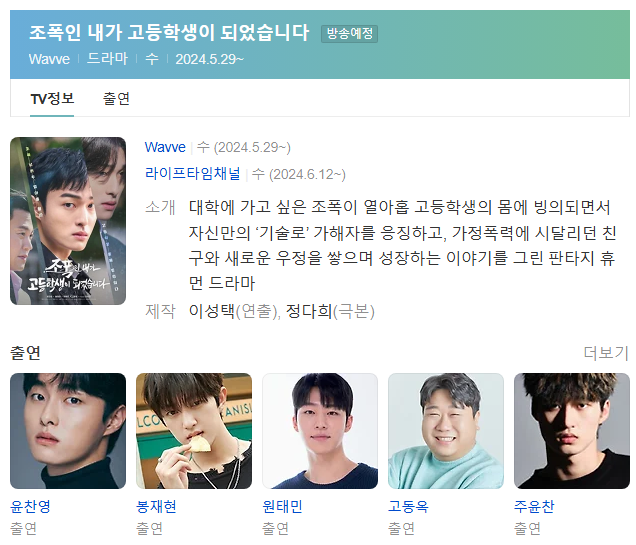Click 주윤찬 profile photo
The image size is (636, 545).
[572, 431]
